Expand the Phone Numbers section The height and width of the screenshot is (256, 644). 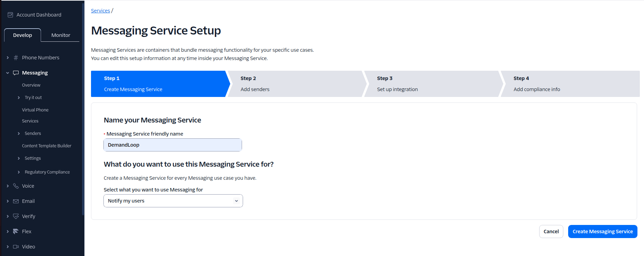8,57
